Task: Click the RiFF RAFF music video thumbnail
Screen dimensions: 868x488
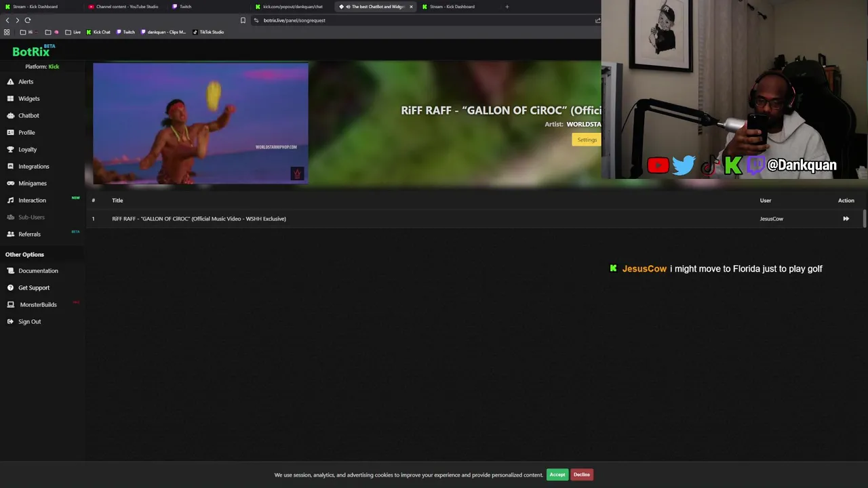Action: pyautogui.click(x=201, y=123)
